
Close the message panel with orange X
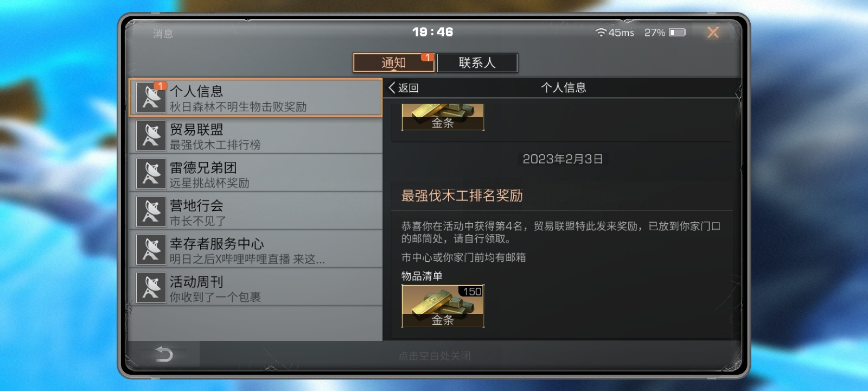pos(713,33)
